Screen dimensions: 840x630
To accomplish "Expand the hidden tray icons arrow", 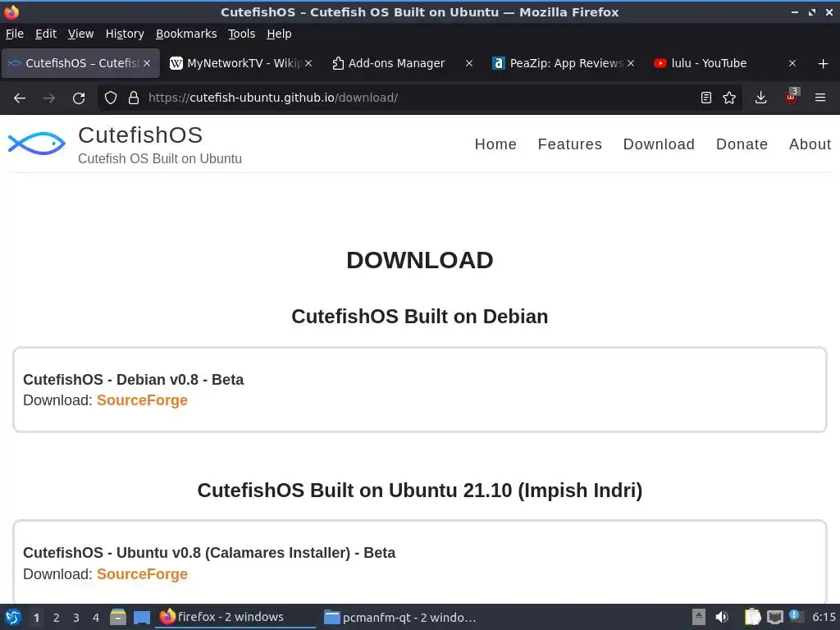I will [x=699, y=617].
